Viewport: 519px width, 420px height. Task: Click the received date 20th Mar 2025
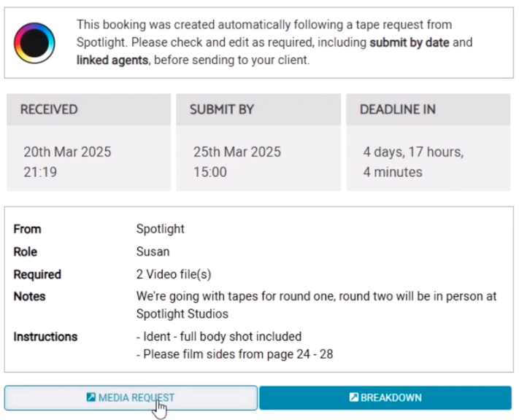(x=67, y=152)
